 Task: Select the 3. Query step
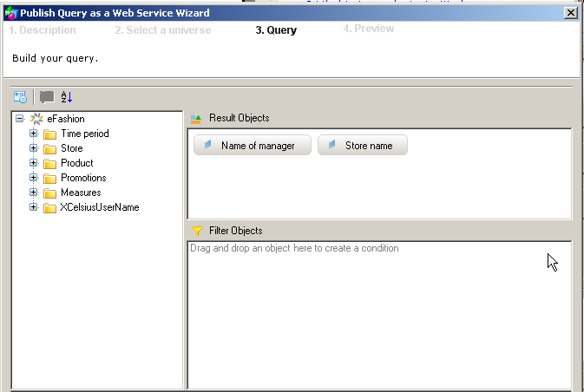(x=276, y=30)
